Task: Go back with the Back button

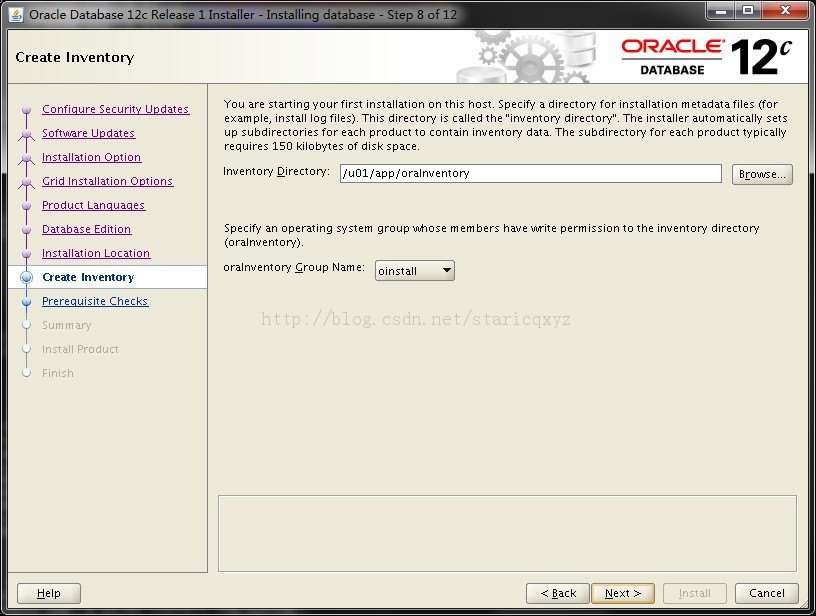Action: (x=558, y=593)
